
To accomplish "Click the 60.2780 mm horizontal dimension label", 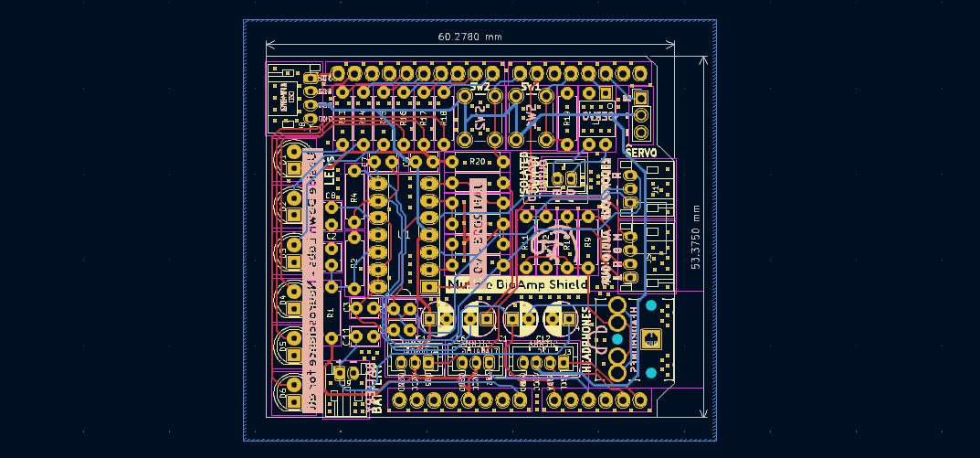I will click(x=469, y=37).
